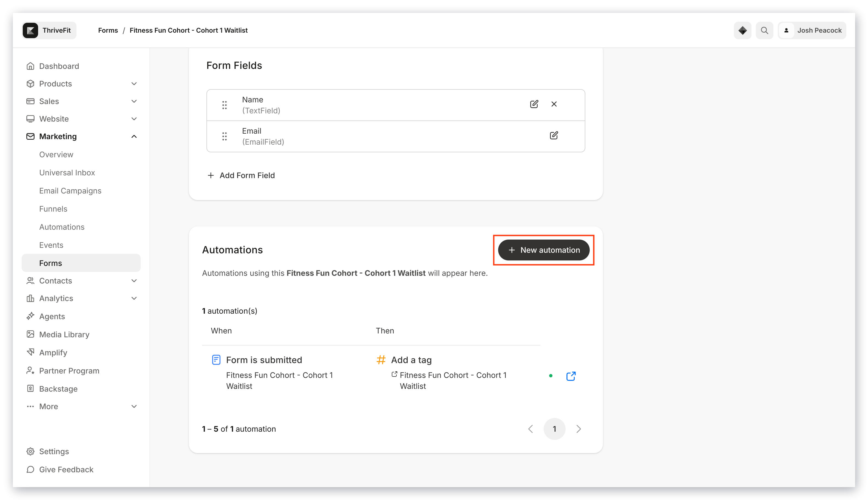Open Automations in sidebar
This screenshot has width=868, height=500.
click(62, 227)
